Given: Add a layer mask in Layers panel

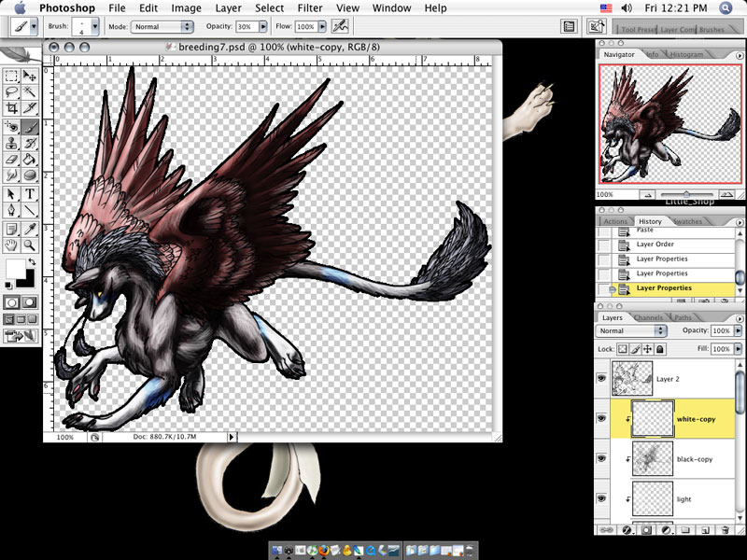Looking at the screenshot, I should (x=646, y=530).
